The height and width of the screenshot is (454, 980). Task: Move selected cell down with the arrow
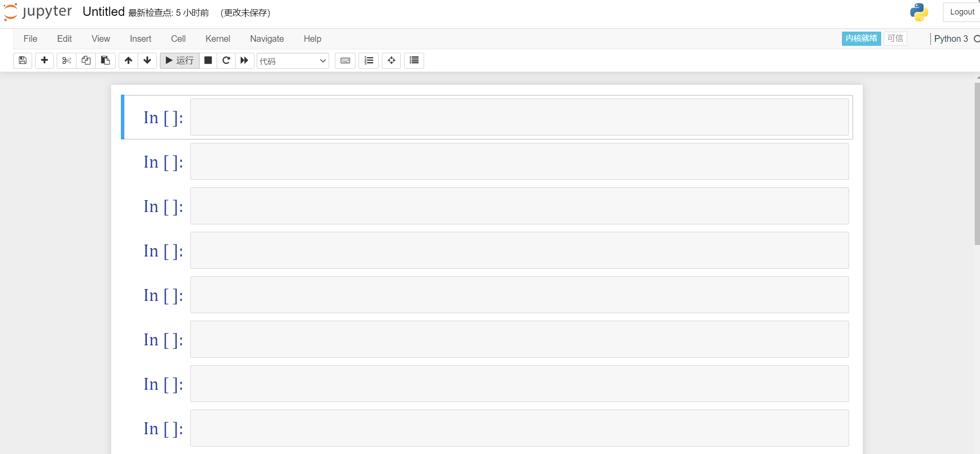point(147,60)
